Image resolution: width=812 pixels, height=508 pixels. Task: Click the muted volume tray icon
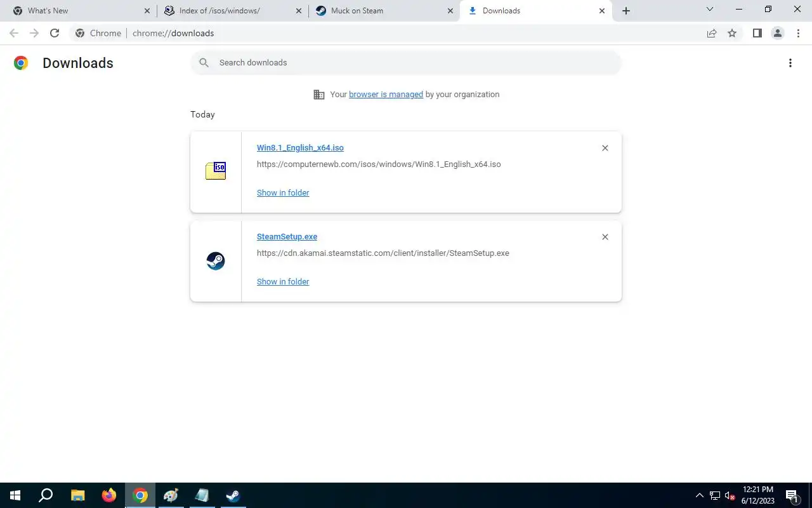[730, 495]
